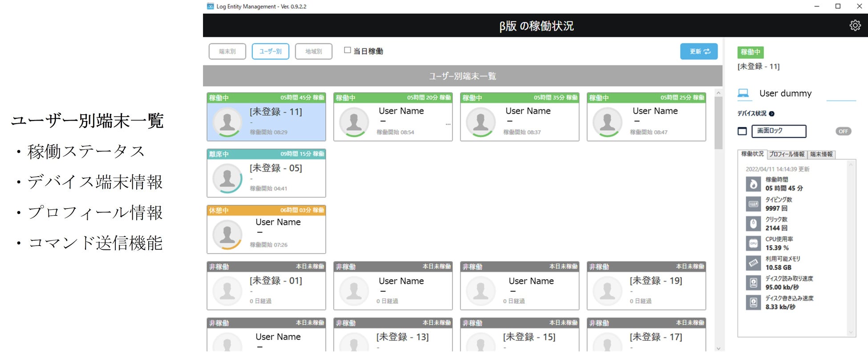Click the 8.33 kb/秒 write speed value
This screenshot has width=868, height=358.
[x=780, y=307]
